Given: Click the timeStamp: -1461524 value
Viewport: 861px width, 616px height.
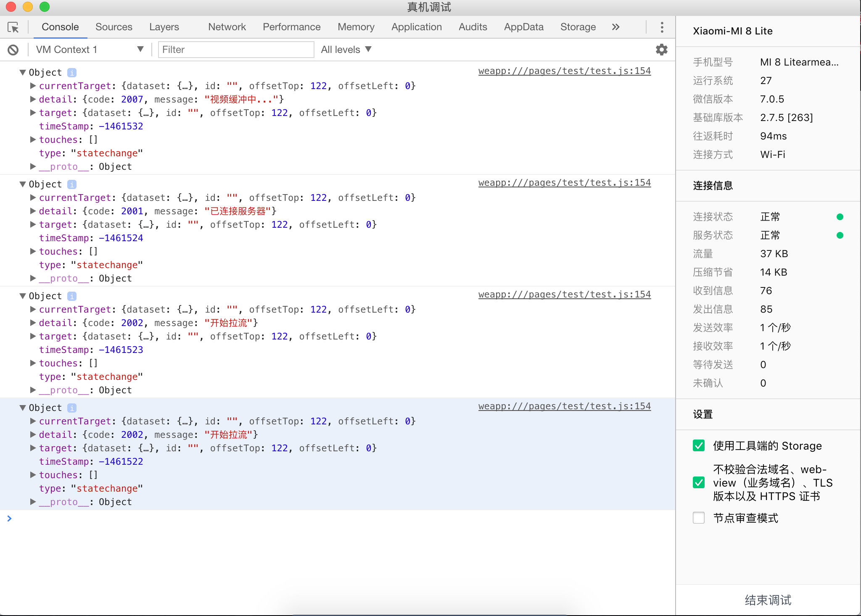Looking at the screenshot, I should point(121,238).
